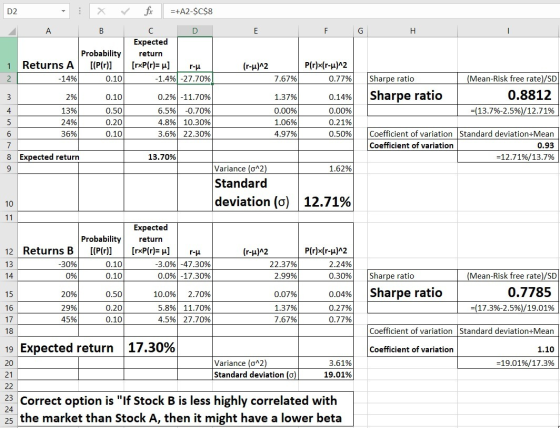
Task: Select cell A2 with -14%
Action: (48, 79)
